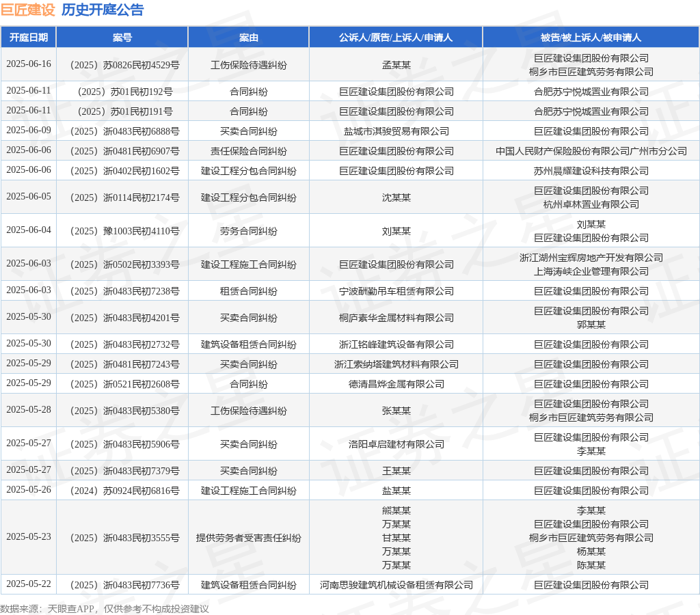Viewport: 700px width, 615px height.
Task: Click plaintiff 盐某某
Action: click(x=396, y=491)
